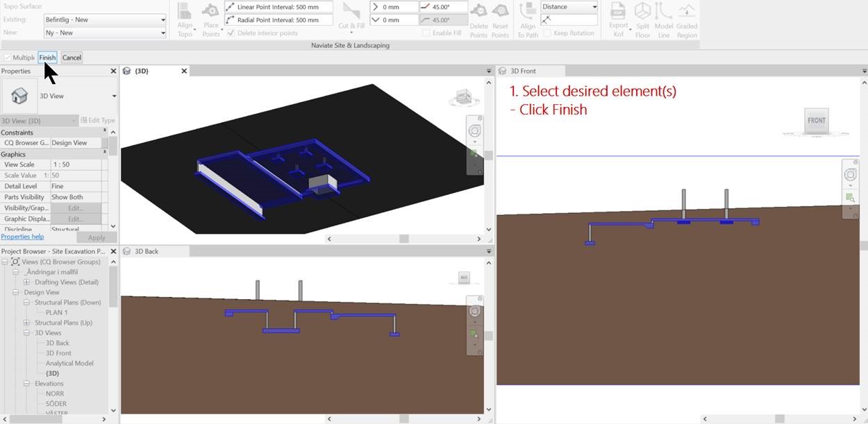Click the Finish button
Screen dimensions: 868x424
[47, 58]
